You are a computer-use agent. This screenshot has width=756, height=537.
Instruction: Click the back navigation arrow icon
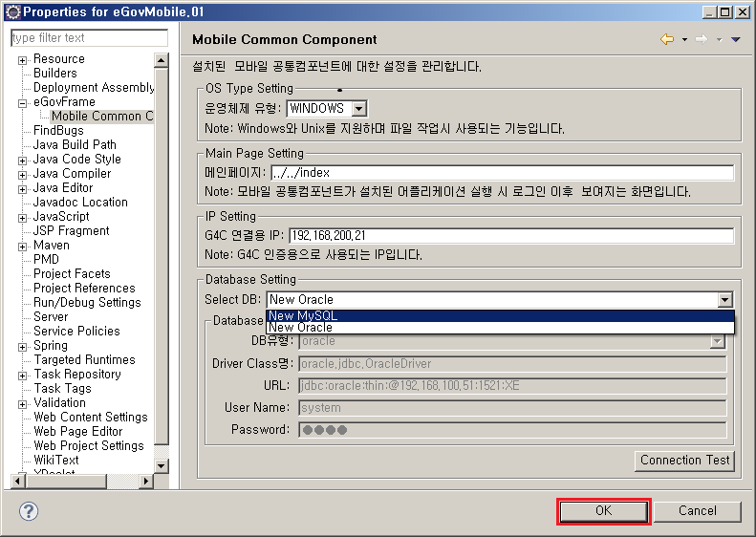[667, 39]
